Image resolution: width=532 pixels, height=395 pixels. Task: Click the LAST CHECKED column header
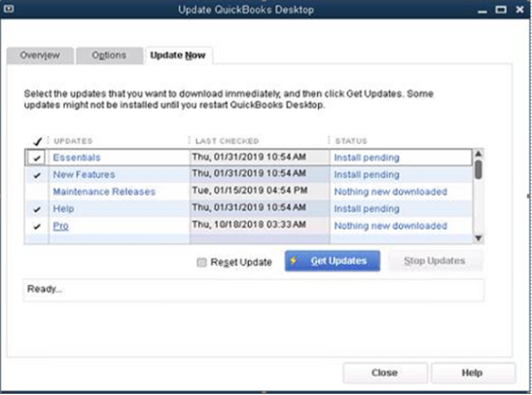pyautogui.click(x=228, y=141)
